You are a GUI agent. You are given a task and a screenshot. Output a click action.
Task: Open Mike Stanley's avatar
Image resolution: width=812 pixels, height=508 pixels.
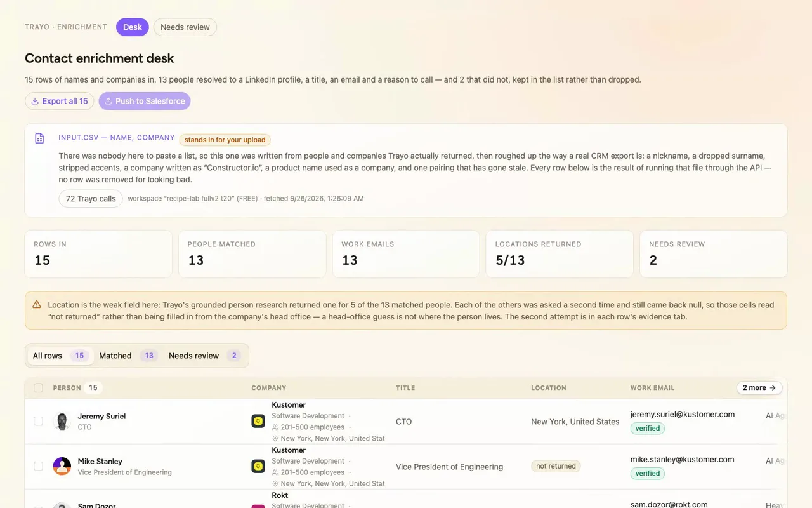[x=62, y=467]
